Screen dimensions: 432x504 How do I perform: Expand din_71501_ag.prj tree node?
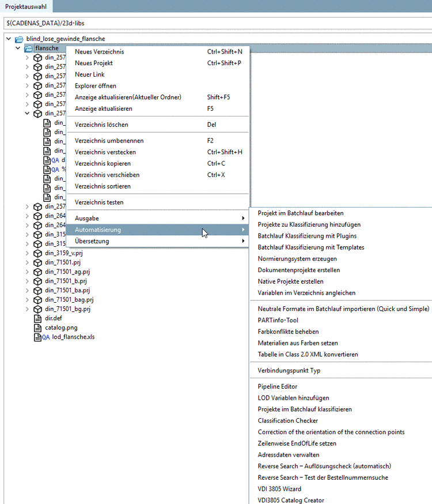pos(27,272)
